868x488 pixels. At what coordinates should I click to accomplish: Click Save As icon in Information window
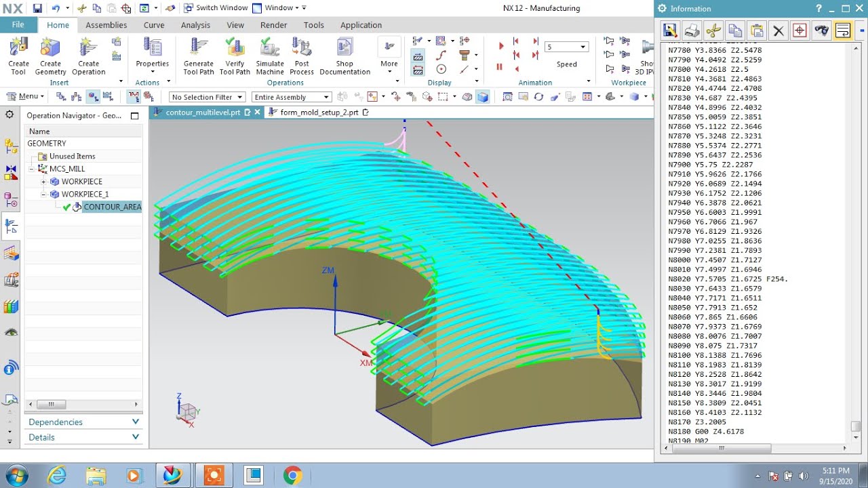pyautogui.click(x=670, y=30)
